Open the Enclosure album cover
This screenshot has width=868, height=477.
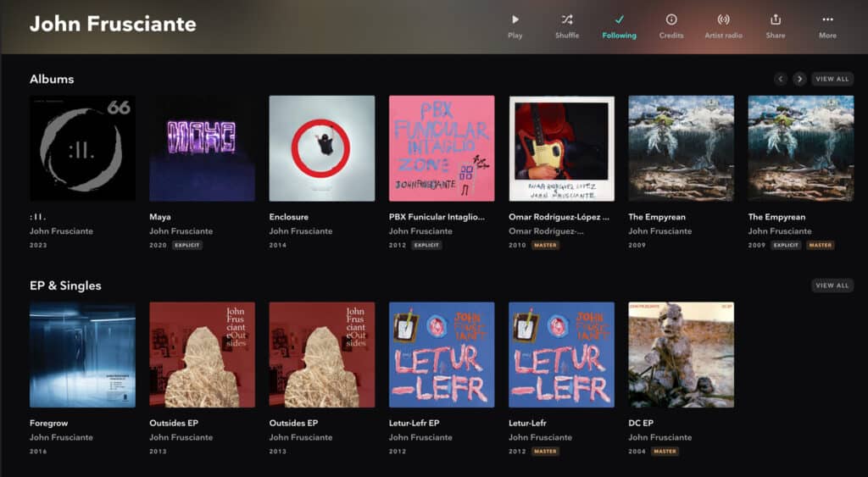(322, 148)
